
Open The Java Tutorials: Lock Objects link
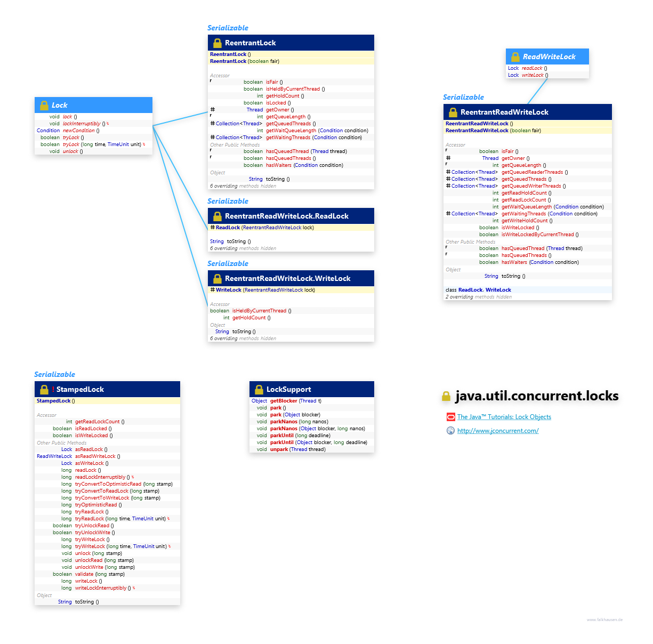coord(504,417)
